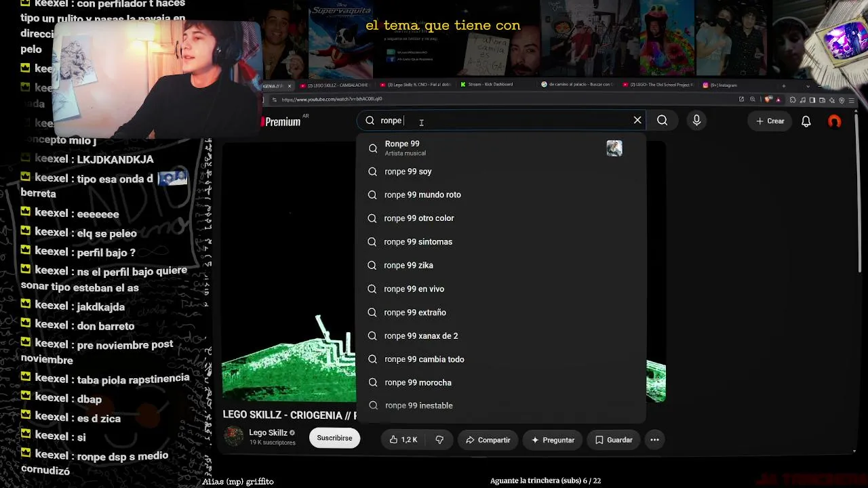Choose suggestion 'ronpe 99 otro color'
This screenshot has height=488, width=868.
501,218
